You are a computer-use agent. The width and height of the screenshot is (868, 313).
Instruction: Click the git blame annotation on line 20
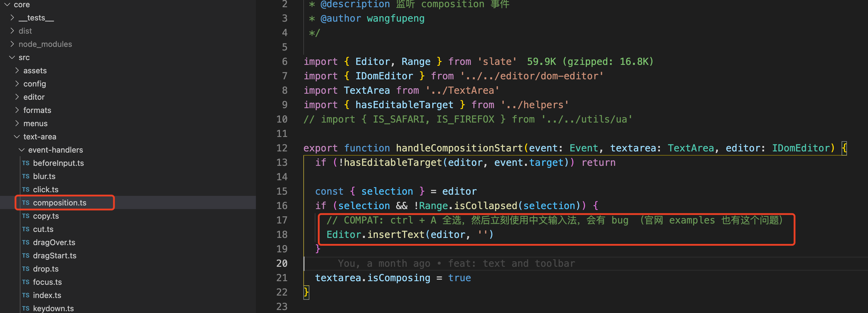455,263
